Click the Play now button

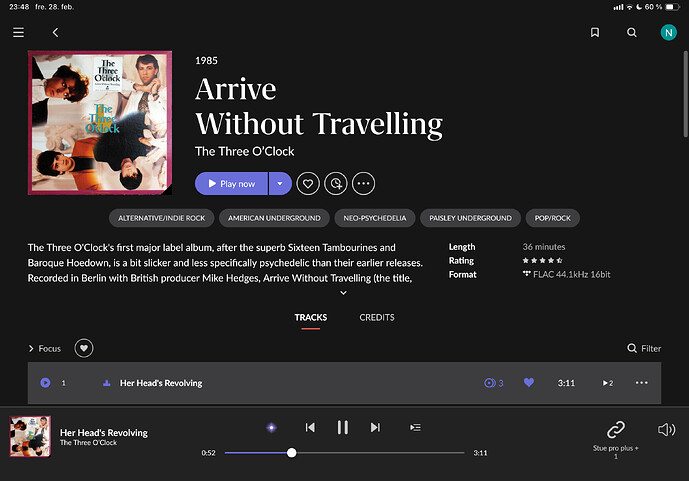click(x=231, y=184)
